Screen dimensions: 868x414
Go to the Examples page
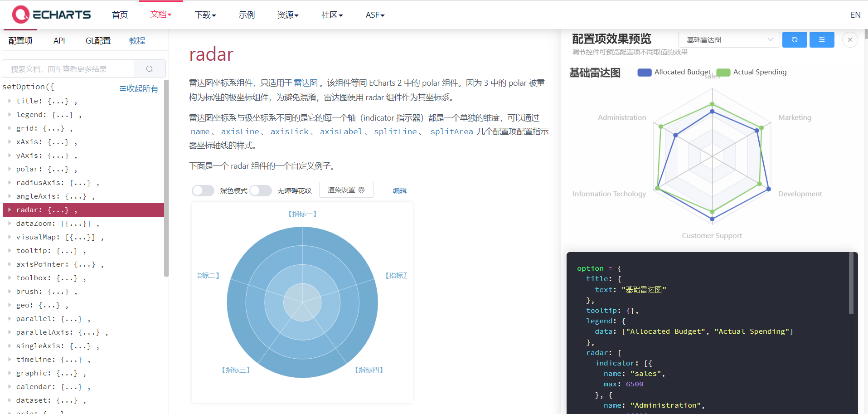pyautogui.click(x=247, y=15)
